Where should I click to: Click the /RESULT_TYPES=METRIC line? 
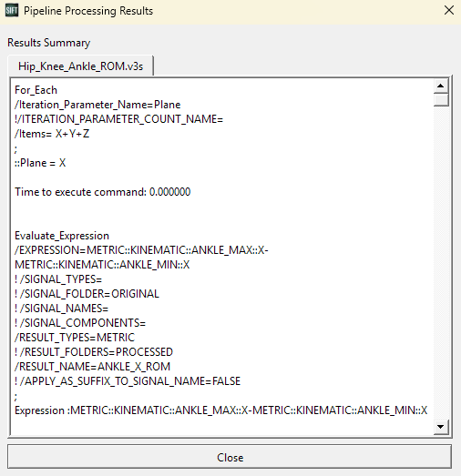click(75, 338)
